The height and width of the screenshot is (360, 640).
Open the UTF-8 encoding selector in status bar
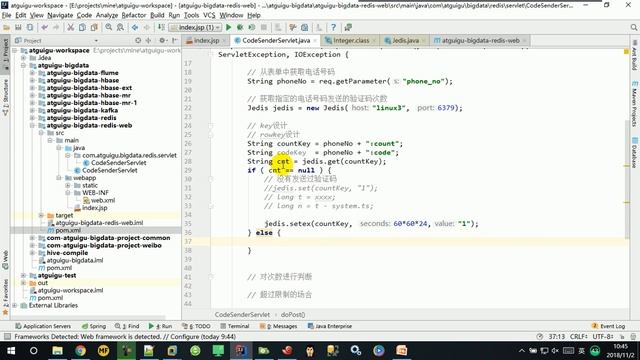tap(602, 337)
